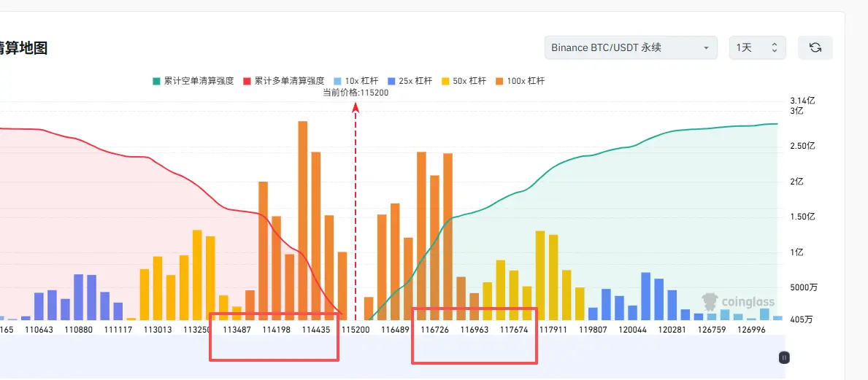Viewport: 868px width, 380px height.
Task: Click the 当前价格:115200 label
Action: [x=356, y=93]
